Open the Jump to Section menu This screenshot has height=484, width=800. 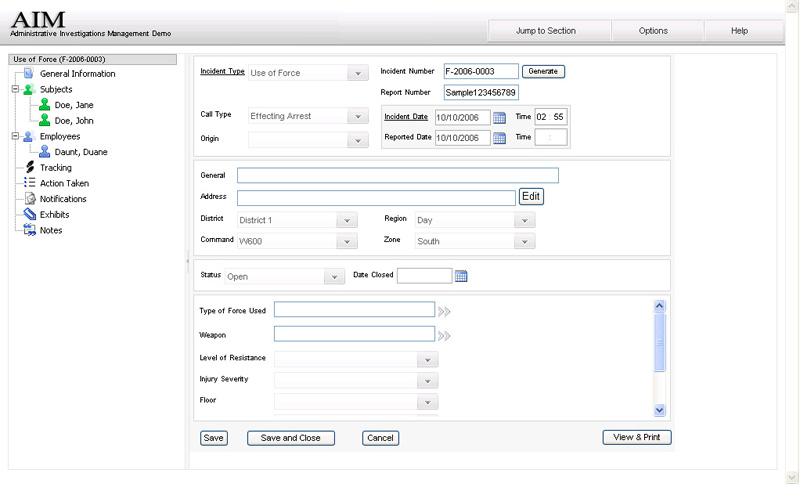tap(546, 31)
